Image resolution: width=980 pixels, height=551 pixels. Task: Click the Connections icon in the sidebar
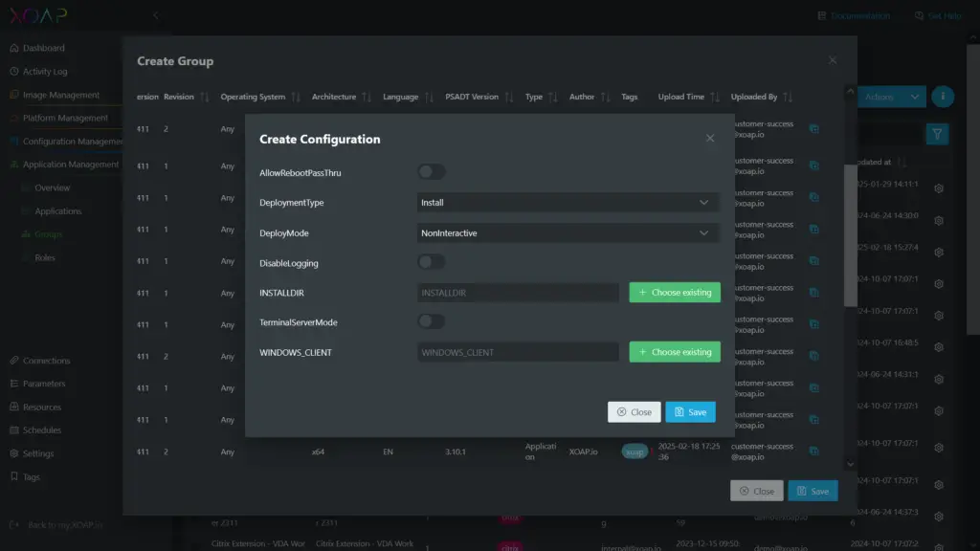pyautogui.click(x=13, y=361)
